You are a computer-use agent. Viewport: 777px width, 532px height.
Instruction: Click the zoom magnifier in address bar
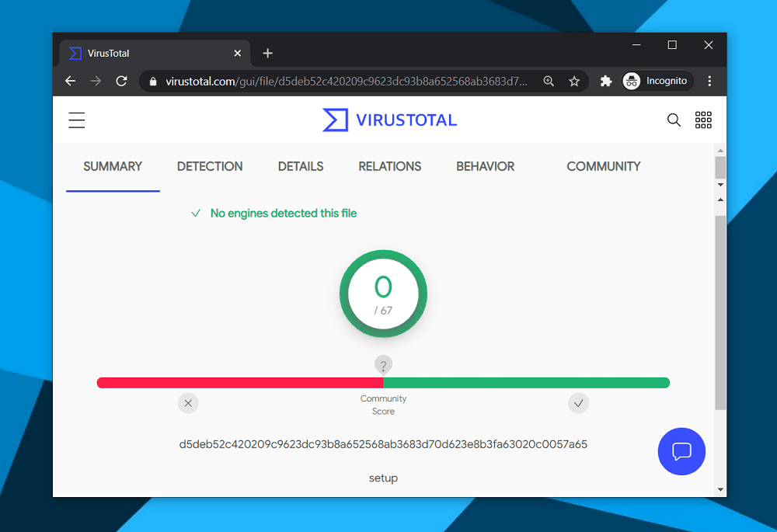pos(549,81)
